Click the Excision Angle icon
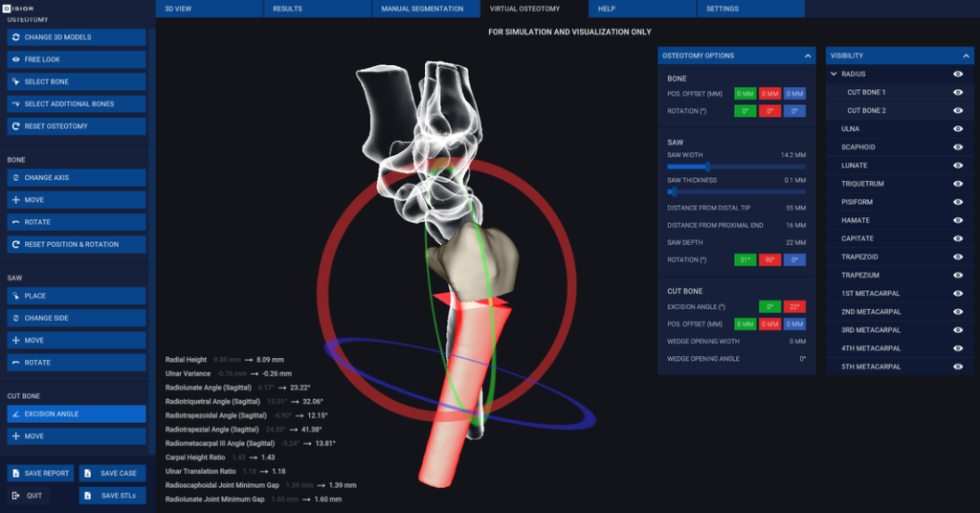 pyautogui.click(x=15, y=413)
